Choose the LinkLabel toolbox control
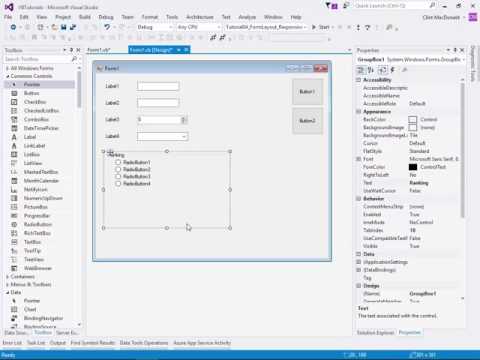 [x=34, y=146]
